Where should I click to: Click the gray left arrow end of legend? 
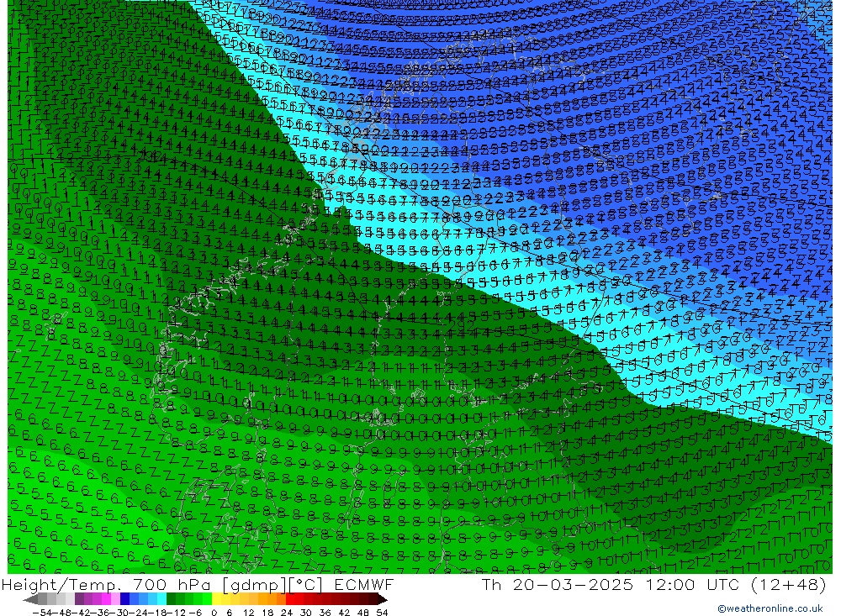(x=30, y=599)
